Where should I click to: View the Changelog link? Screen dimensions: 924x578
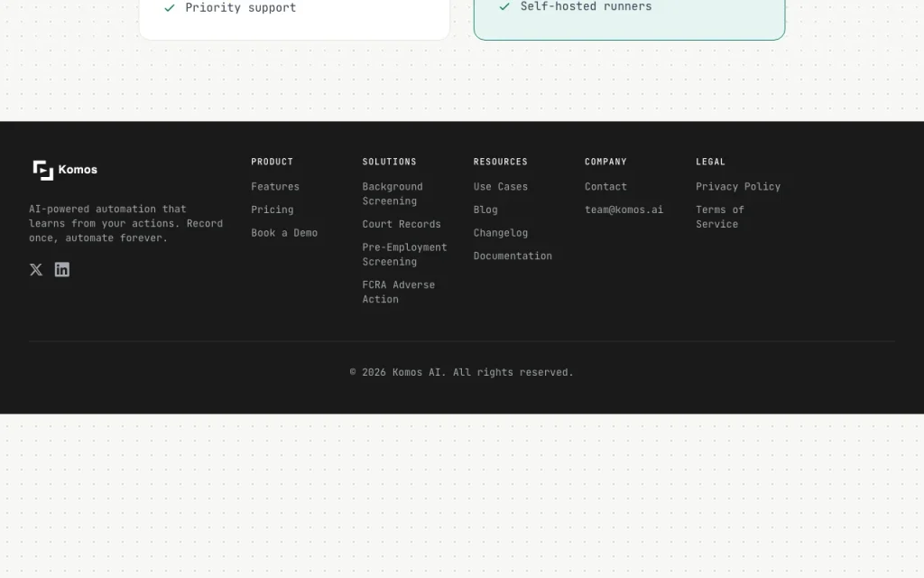tap(501, 232)
